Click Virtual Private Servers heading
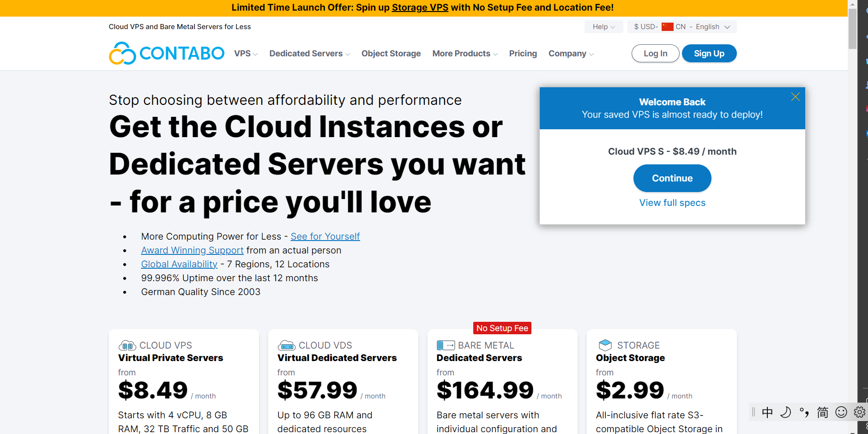Viewport: 868px width, 434px height. coord(170,358)
